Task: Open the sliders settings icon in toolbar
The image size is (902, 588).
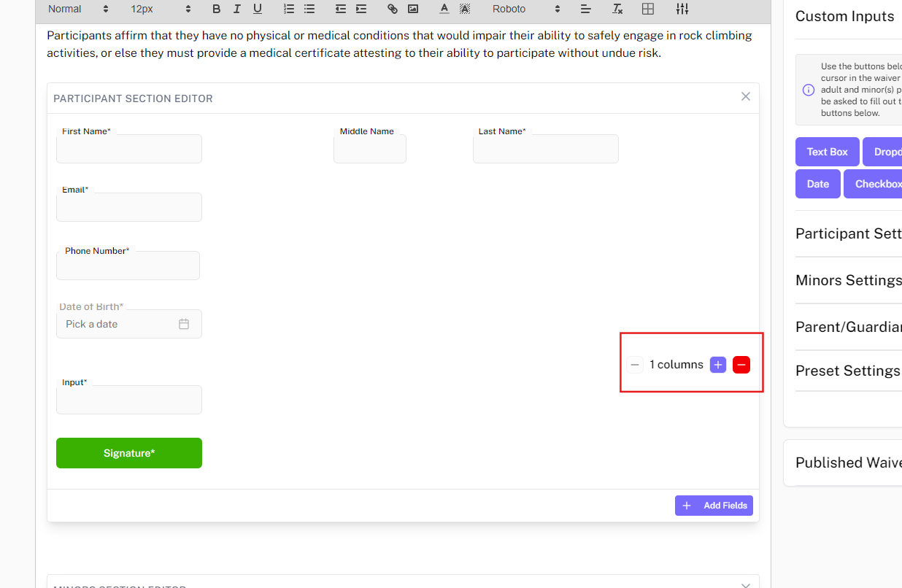Action: tap(682, 9)
